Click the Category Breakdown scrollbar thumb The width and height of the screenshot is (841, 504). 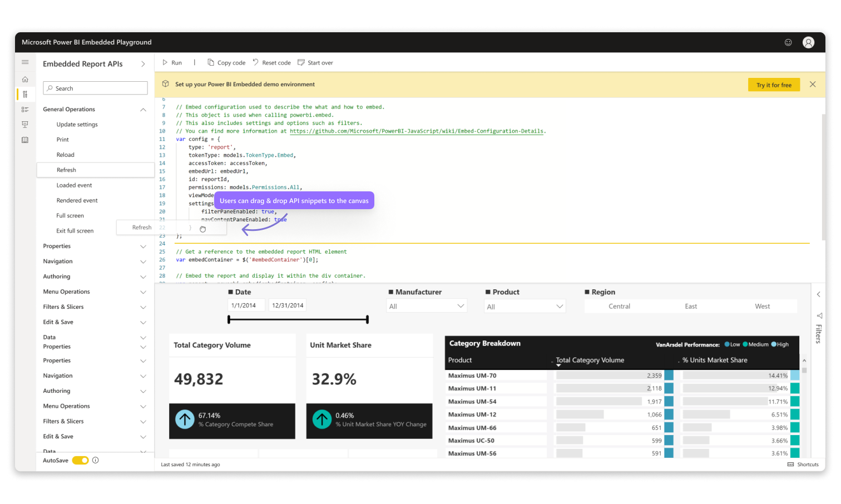(x=804, y=370)
